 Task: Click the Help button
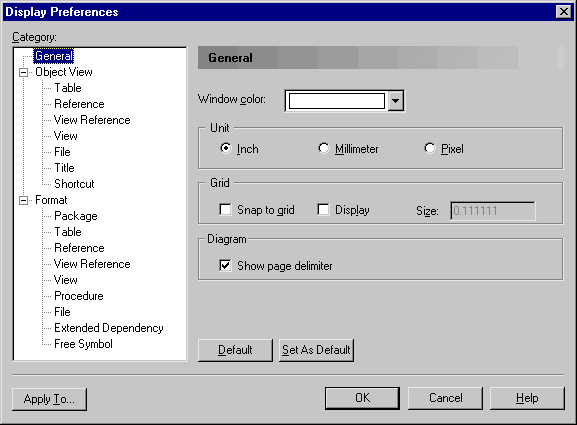(x=527, y=398)
